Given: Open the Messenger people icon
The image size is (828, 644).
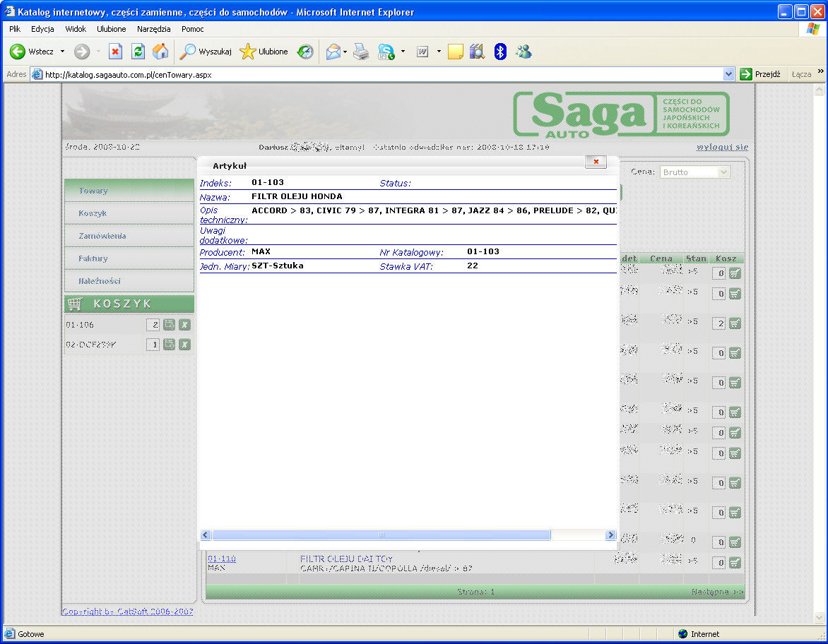Looking at the screenshot, I should (524, 52).
